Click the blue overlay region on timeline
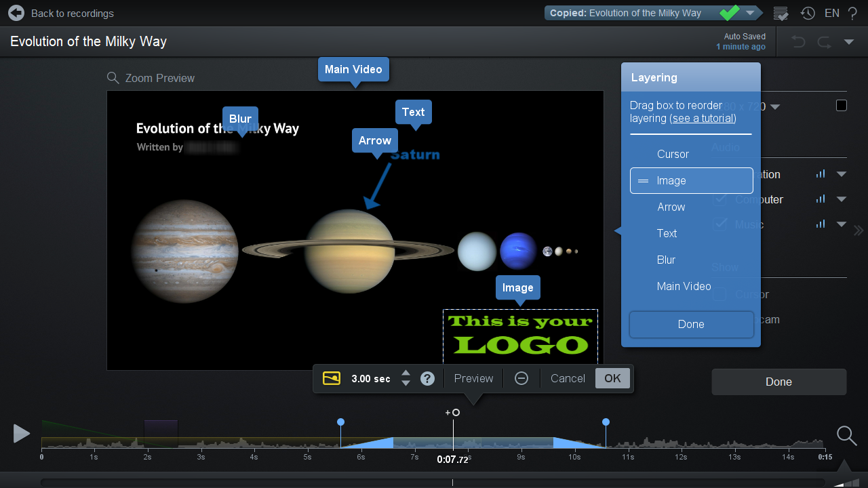The image size is (868, 488). [473, 443]
